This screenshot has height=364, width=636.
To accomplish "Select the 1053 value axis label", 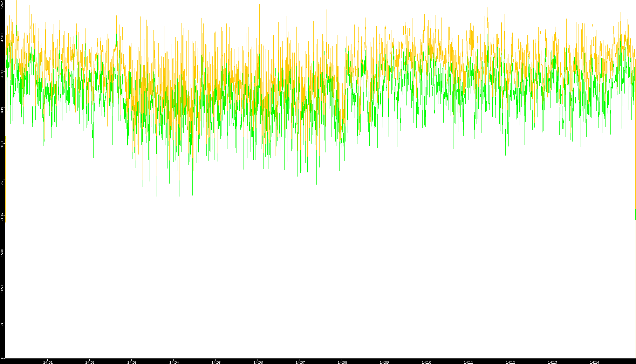I will [2, 289].
